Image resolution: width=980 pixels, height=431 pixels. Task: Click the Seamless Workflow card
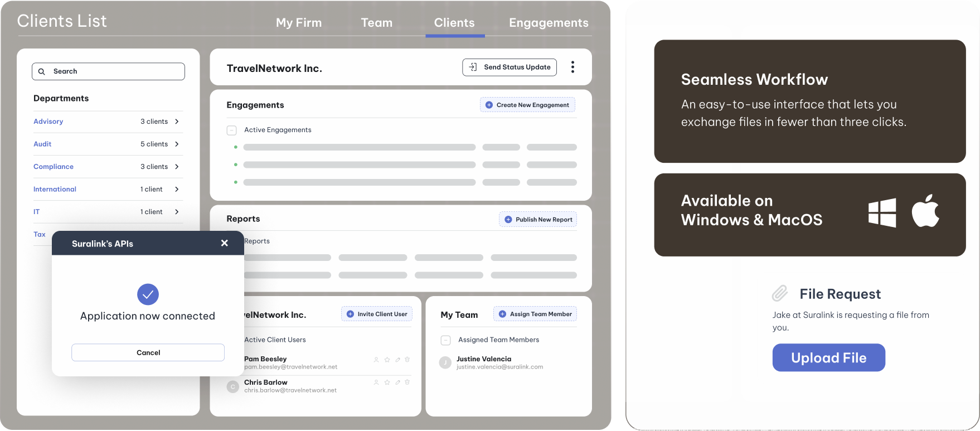[x=809, y=101]
